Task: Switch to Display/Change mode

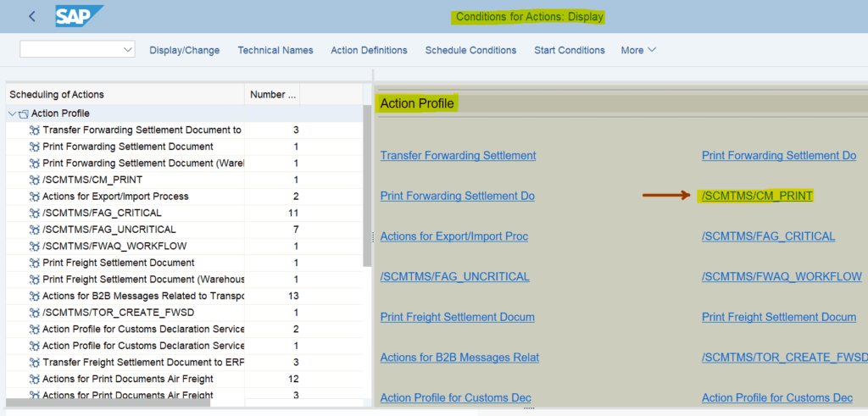Action: tap(184, 50)
